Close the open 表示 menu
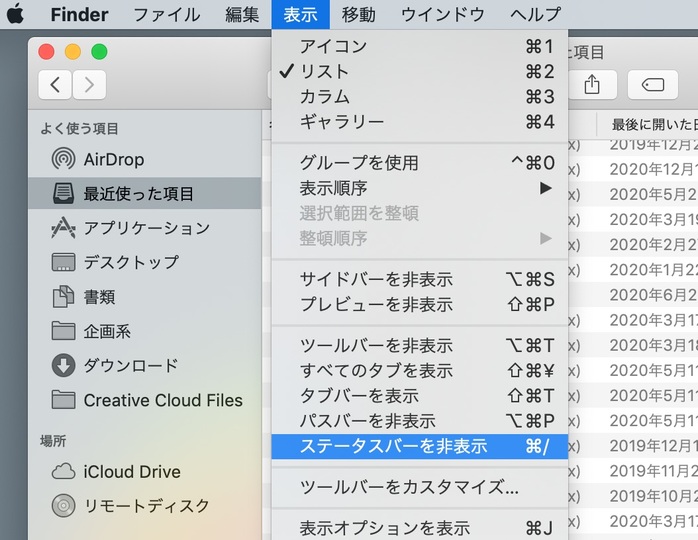 (300, 15)
